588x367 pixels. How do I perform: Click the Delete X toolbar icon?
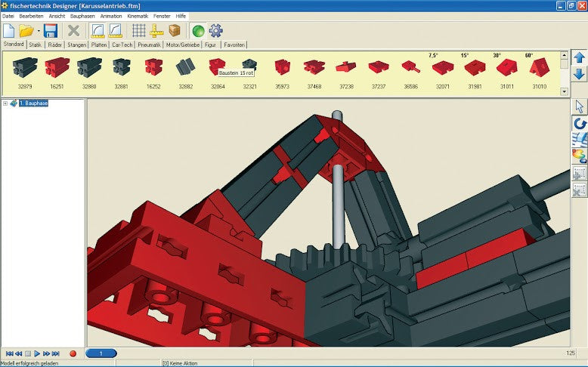tap(73, 31)
